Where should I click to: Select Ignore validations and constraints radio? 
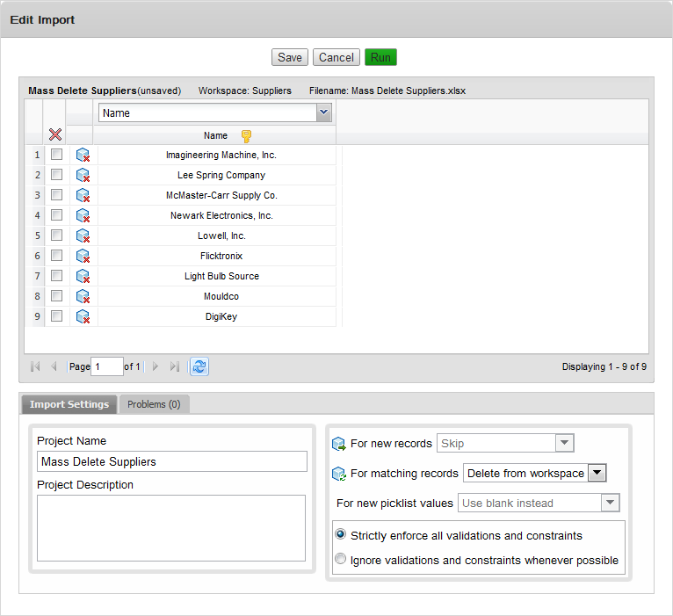click(x=340, y=559)
